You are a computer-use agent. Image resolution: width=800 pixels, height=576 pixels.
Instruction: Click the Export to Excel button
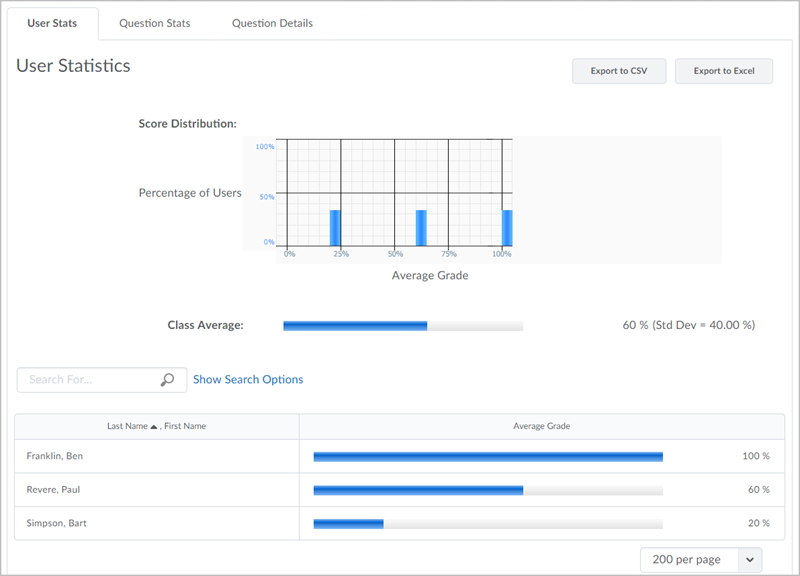tap(724, 71)
